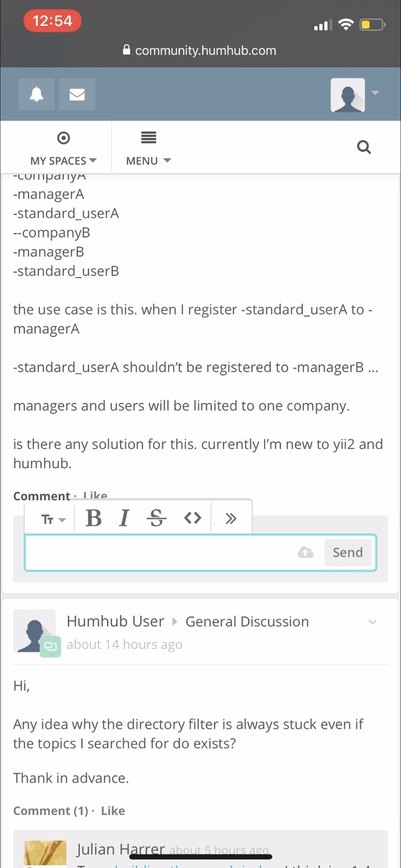The height and width of the screenshot is (868, 401).
Task: Click the green comment bubble on Humhub User's avatar
Action: (51, 646)
